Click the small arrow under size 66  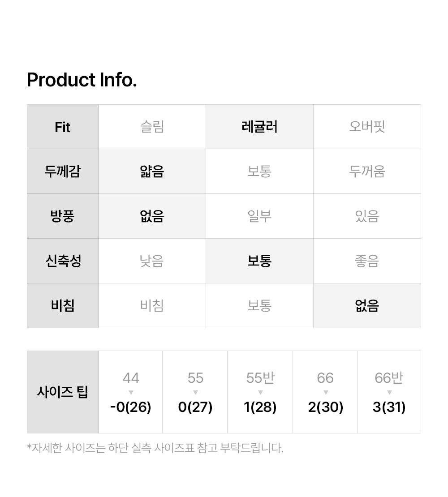click(326, 393)
